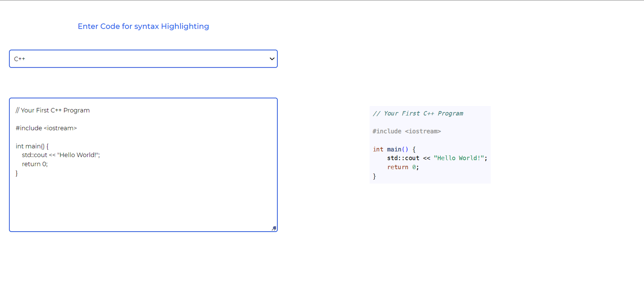Click the 'Enter Code for syntax Highlighting' heading
The width and height of the screenshot is (644, 288).
click(143, 26)
